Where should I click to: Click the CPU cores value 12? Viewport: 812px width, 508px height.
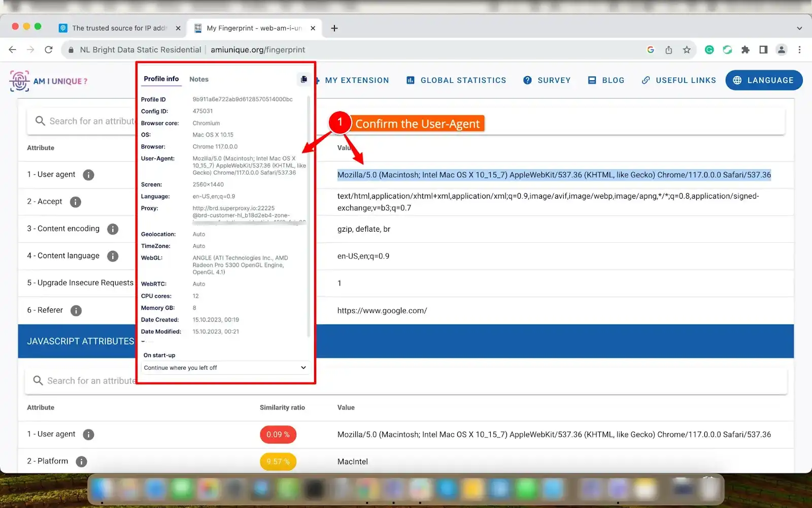pyautogui.click(x=196, y=296)
